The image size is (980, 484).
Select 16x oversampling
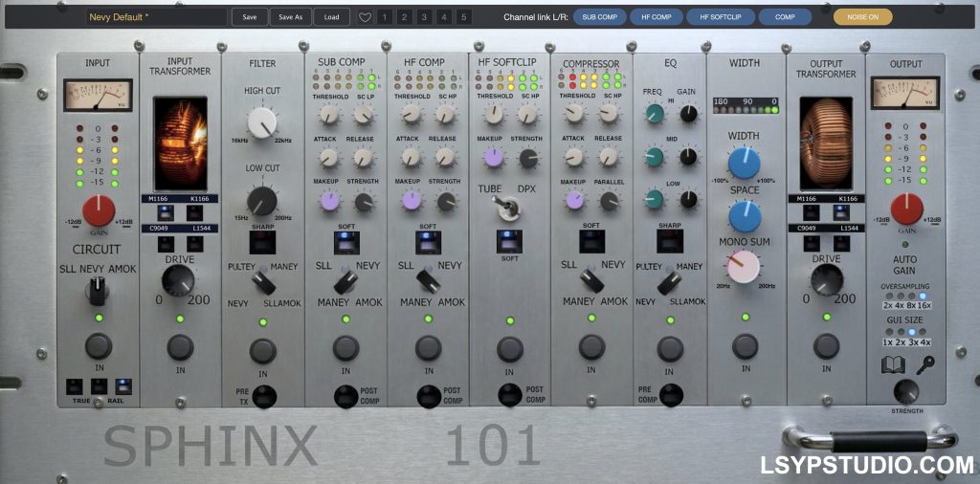(924, 296)
